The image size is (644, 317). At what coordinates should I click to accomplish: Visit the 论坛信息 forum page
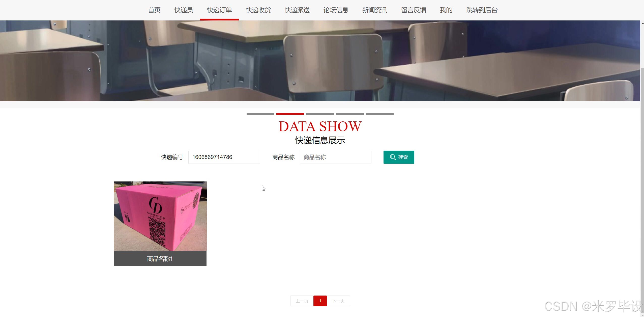[x=336, y=10]
